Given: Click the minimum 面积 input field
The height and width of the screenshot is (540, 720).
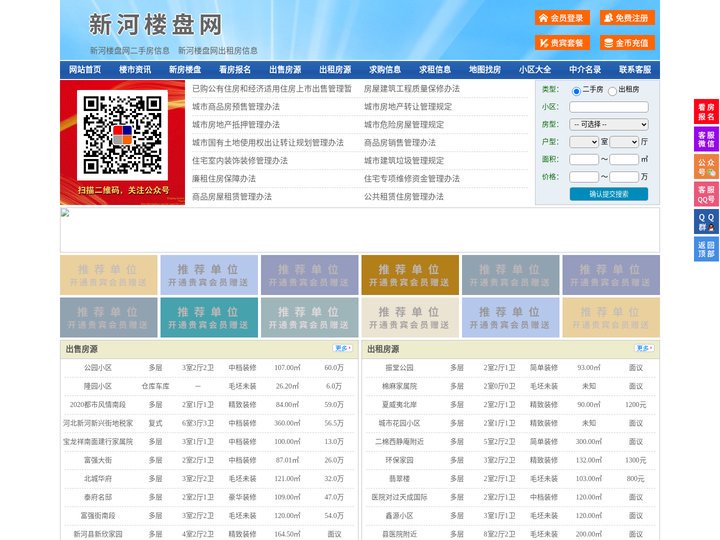Looking at the screenshot, I should click(584, 159).
